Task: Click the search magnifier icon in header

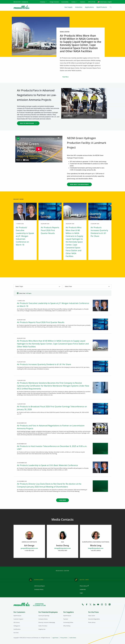Action: (111, 7)
